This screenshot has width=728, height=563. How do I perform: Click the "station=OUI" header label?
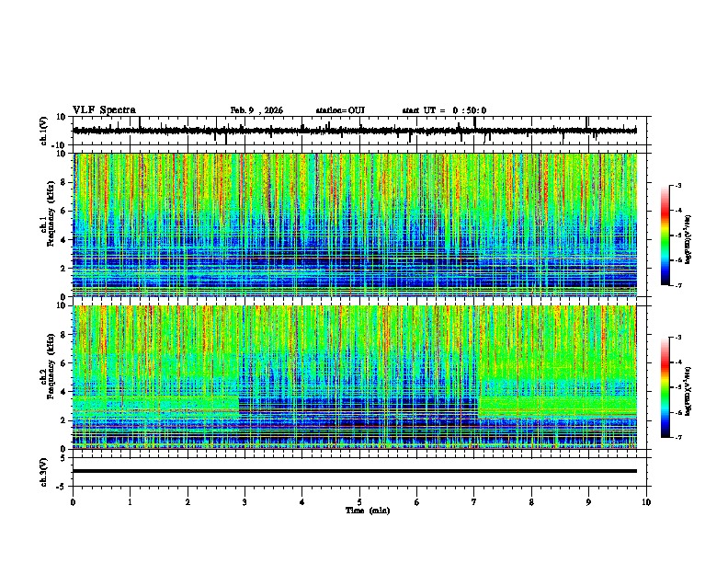[x=340, y=110]
